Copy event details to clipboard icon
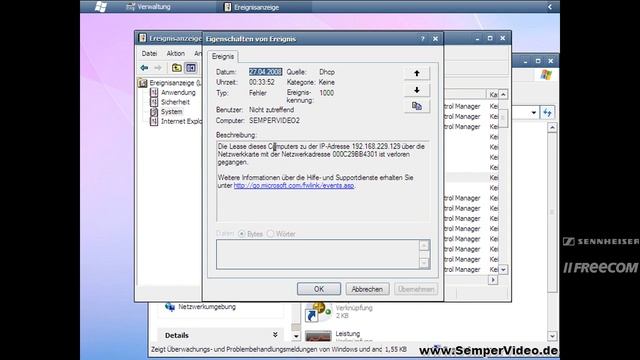The height and width of the screenshot is (360, 640). tap(417, 106)
